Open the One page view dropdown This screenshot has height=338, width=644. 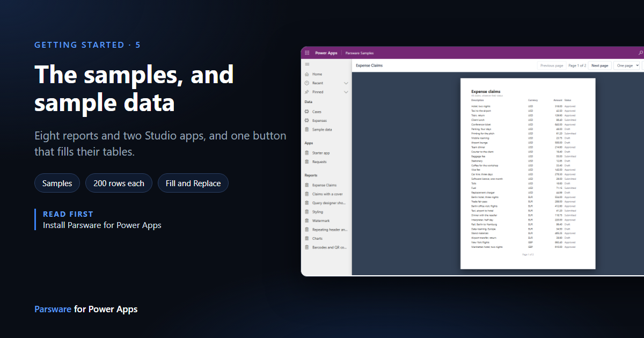tap(627, 65)
